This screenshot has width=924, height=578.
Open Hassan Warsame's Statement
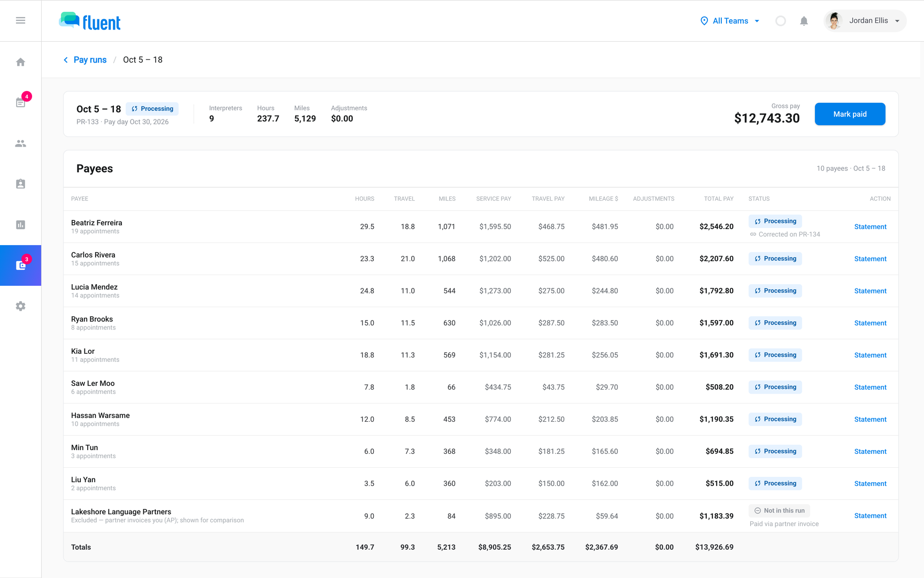[x=870, y=420]
